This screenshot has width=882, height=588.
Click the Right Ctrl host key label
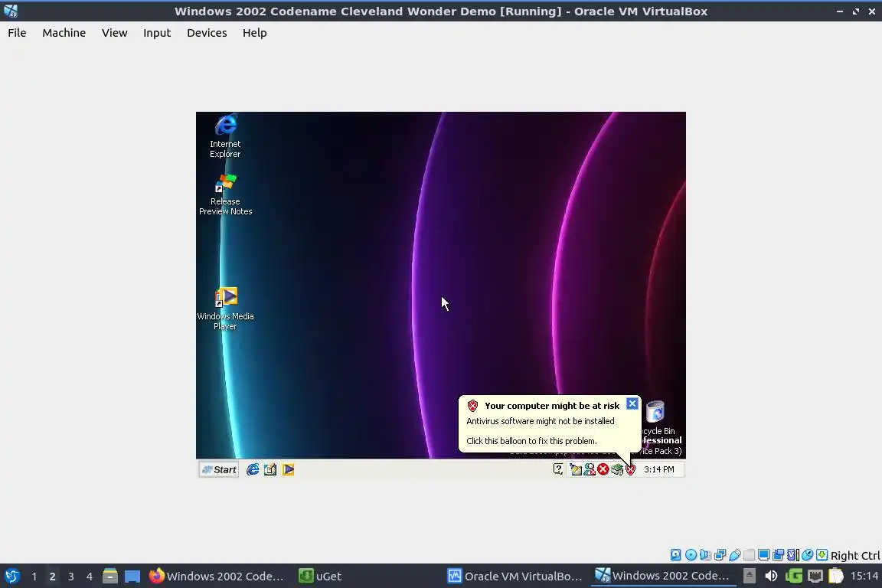click(855, 555)
